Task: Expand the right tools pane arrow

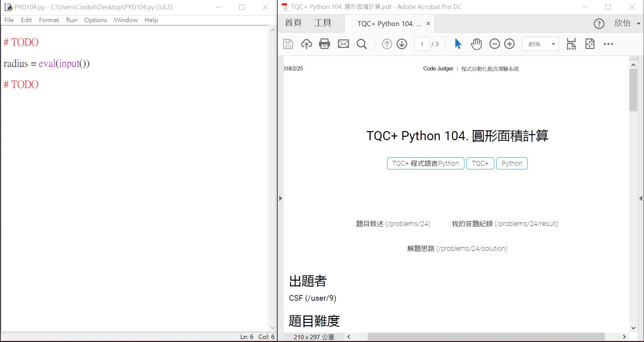Action: pyautogui.click(x=641, y=198)
